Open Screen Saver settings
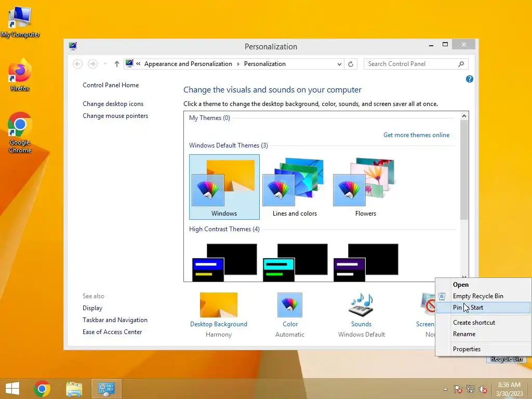 (x=425, y=315)
